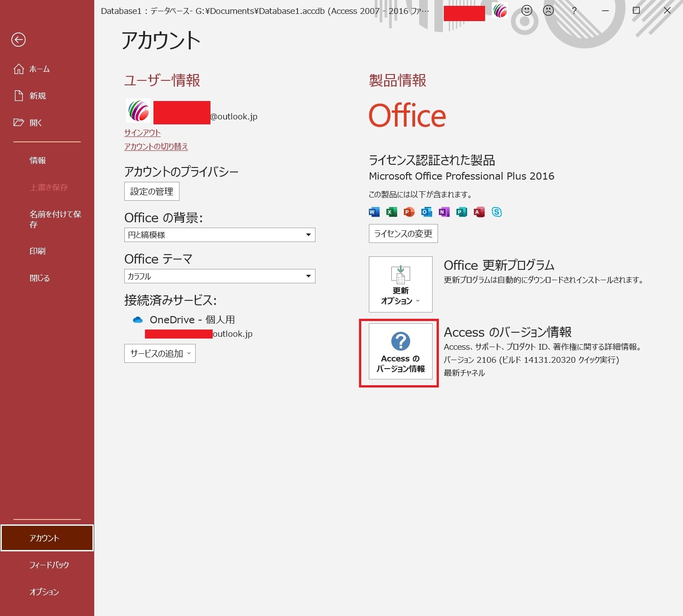Click the サインアウト link
The height and width of the screenshot is (616, 683).
142,133
